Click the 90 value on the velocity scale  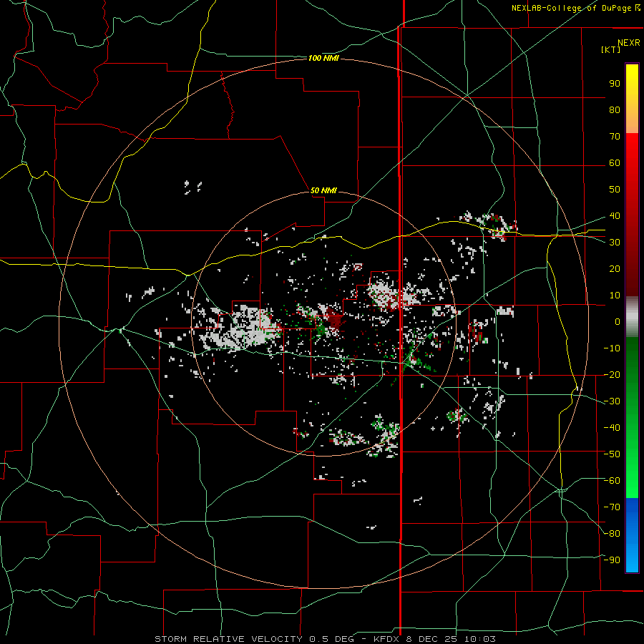(615, 84)
